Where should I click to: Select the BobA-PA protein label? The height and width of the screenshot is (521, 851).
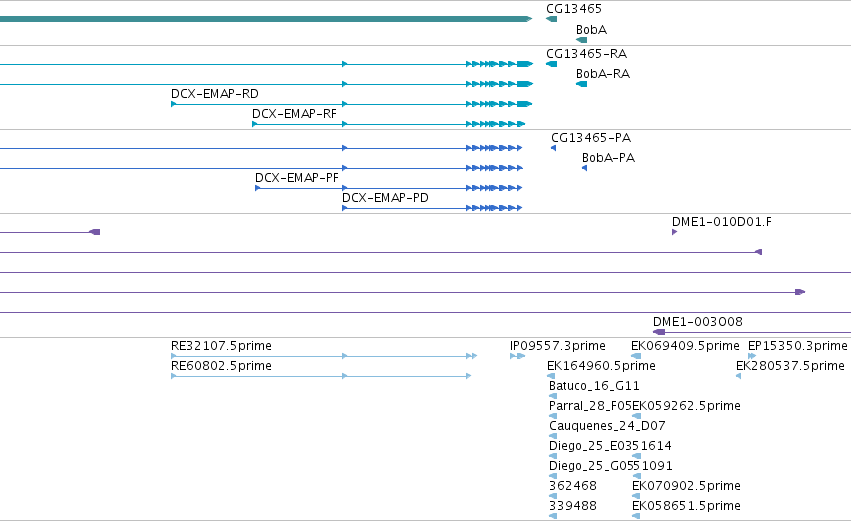[x=608, y=158]
